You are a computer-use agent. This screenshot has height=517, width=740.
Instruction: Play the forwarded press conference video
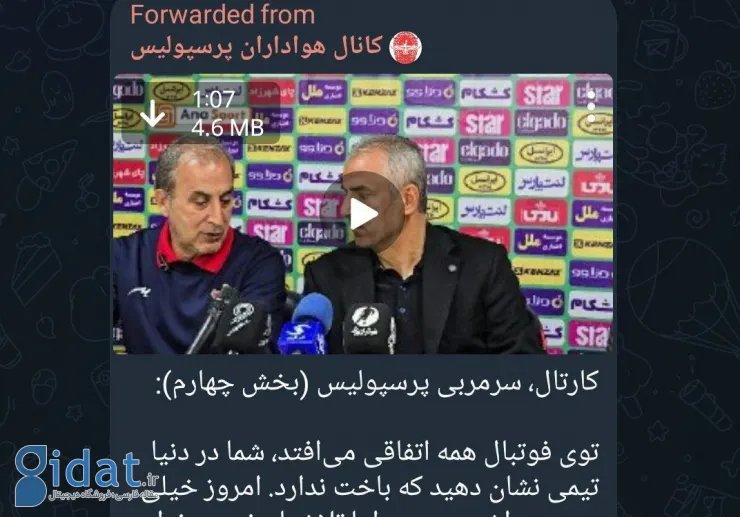click(362, 214)
